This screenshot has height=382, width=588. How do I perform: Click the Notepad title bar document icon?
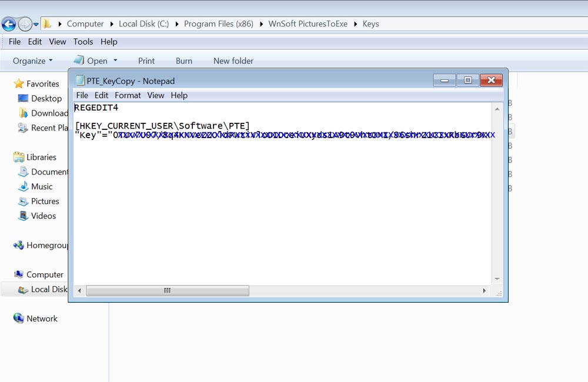(80, 81)
